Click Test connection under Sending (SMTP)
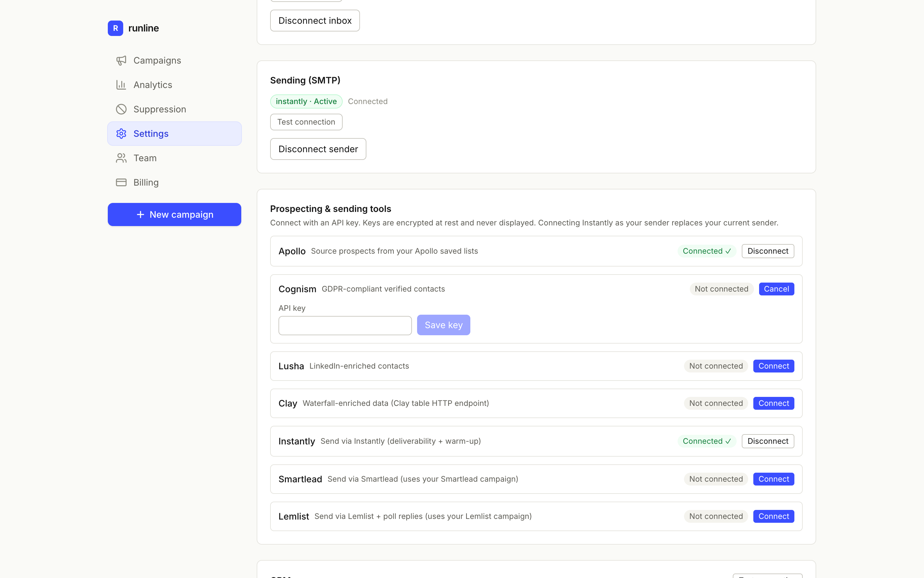924x578 pixels. (306, 122)
